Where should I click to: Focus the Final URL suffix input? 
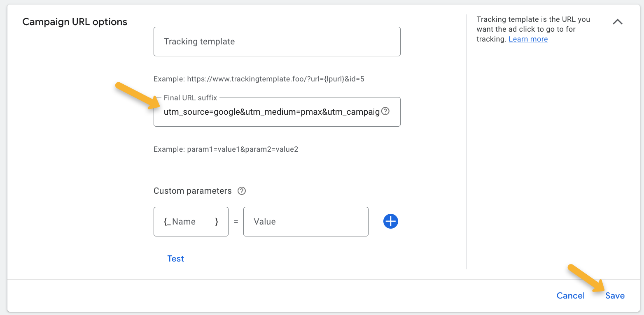(271, 112)
